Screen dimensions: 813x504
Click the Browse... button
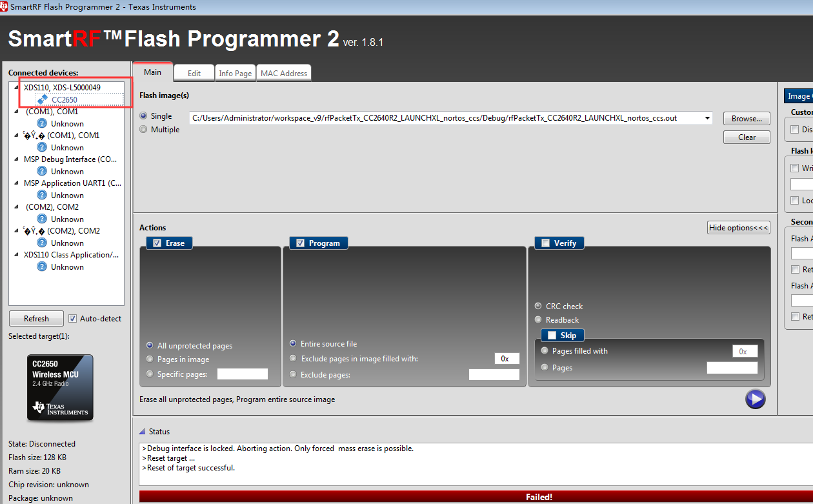[x=747, y=118]
